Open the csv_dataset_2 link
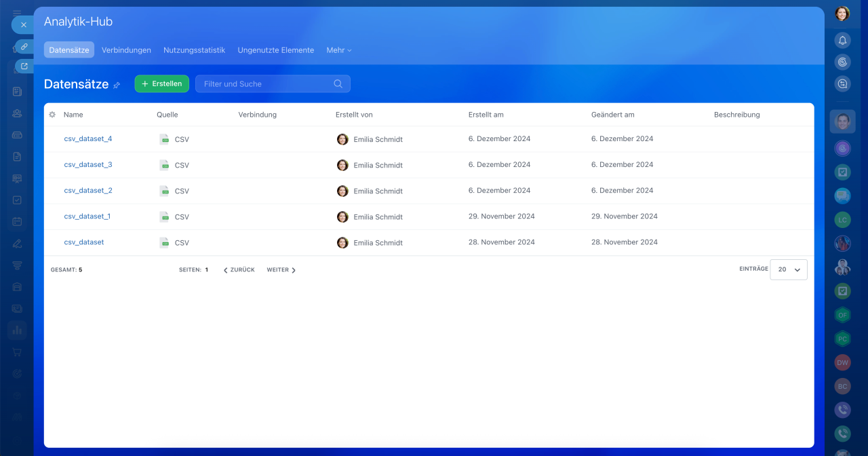The width and height of the screenshot is (868, 456). point(88,191)
